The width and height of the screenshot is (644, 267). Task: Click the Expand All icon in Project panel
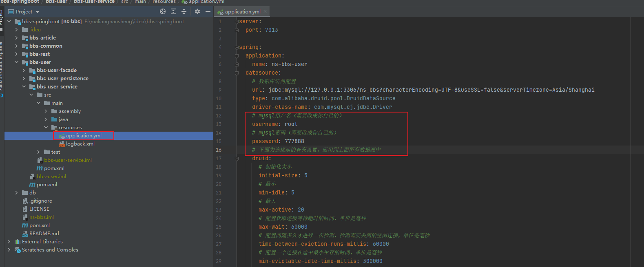[173, 11]
